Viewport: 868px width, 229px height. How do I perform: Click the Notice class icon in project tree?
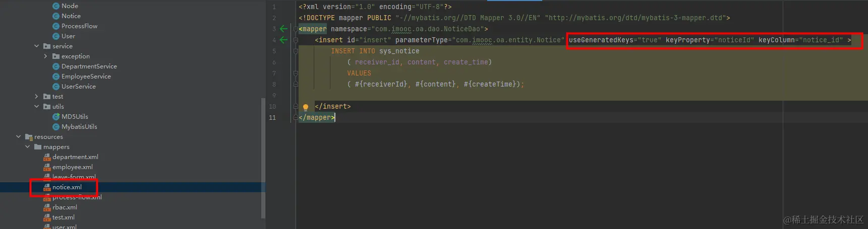click(56, 16)
